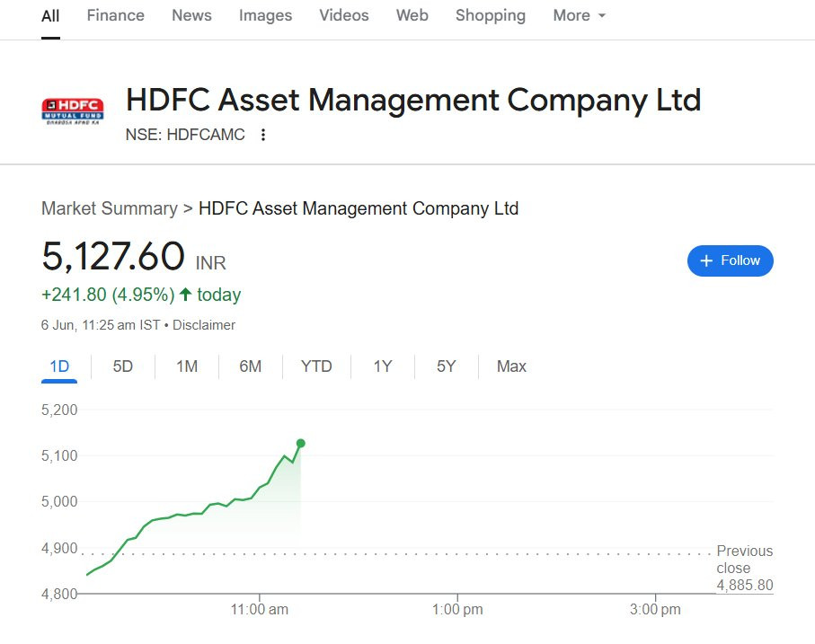Open the three-dot options next to NSE: HDFCAMC
The width and height of the screenshot is (815, 644).
pyautogui.click(x=263, y=135)
